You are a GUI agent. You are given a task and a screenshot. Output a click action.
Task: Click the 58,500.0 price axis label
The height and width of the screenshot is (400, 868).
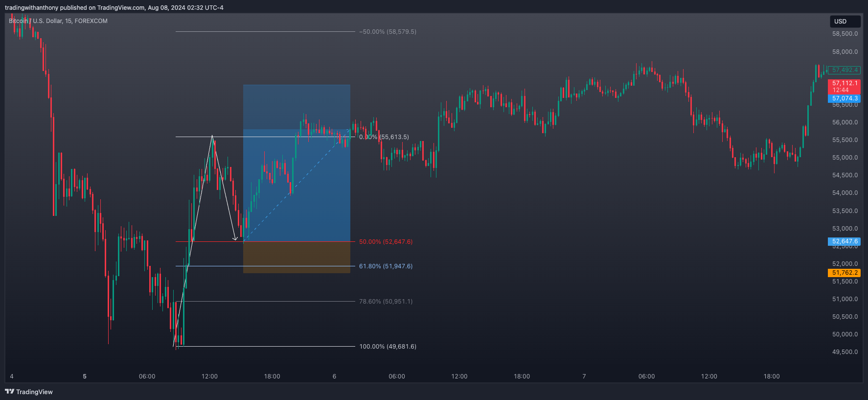[x=845, y=34]
